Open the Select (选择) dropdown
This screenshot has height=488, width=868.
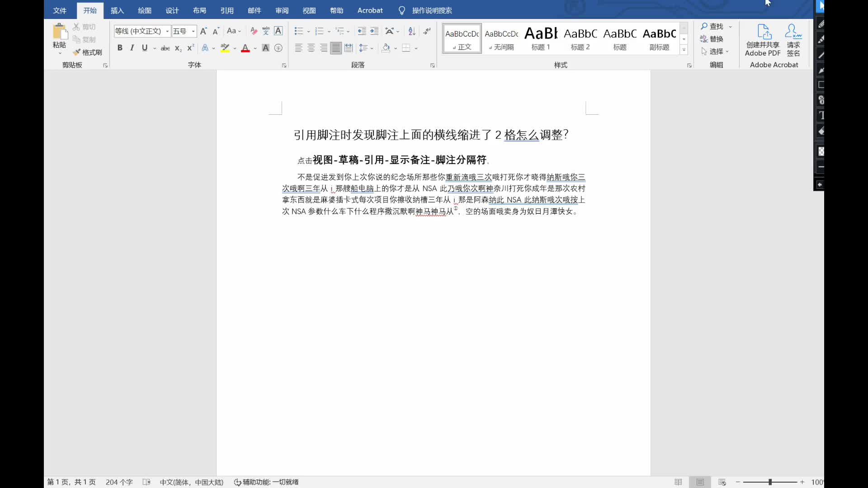tap(715, 52)
